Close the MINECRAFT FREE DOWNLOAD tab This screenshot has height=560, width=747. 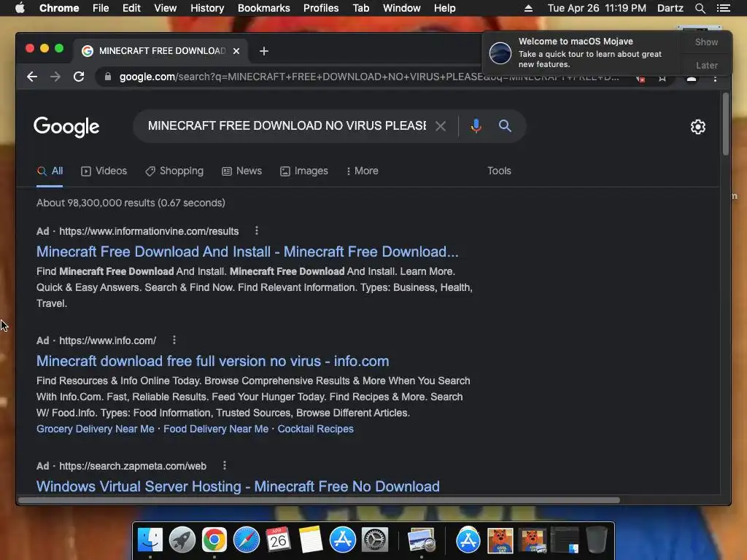click(x=236, y=51)
